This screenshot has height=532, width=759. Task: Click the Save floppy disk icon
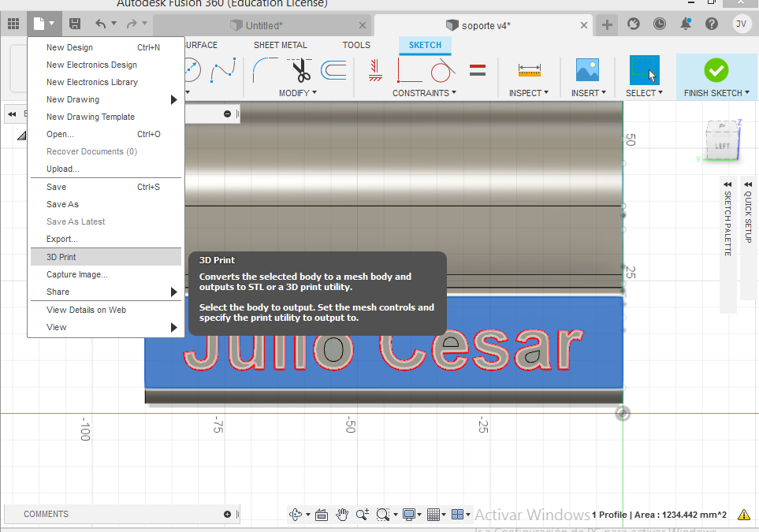click(x=75, y=23)
